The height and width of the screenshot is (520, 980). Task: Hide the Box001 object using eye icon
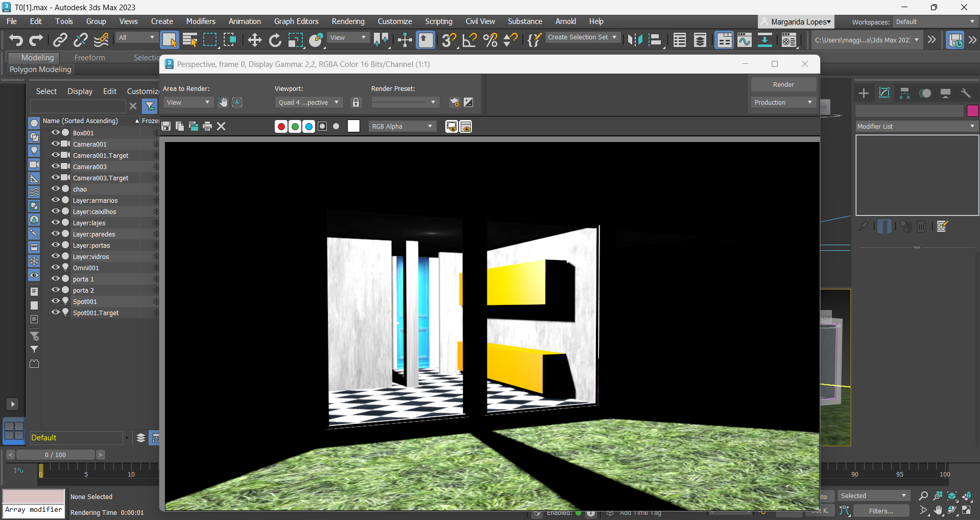point(55,133)
